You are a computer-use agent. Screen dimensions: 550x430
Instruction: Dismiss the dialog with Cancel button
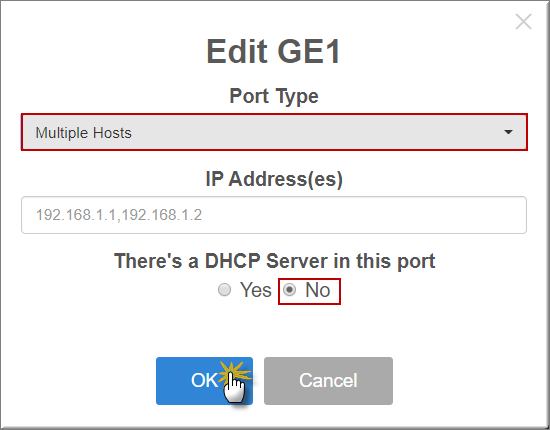coord(328,381)
